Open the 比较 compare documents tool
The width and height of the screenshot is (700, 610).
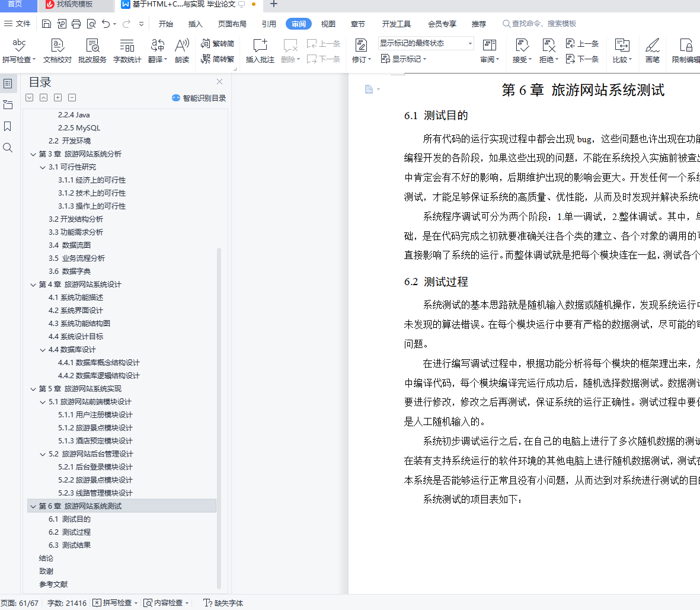pos(622,51)
